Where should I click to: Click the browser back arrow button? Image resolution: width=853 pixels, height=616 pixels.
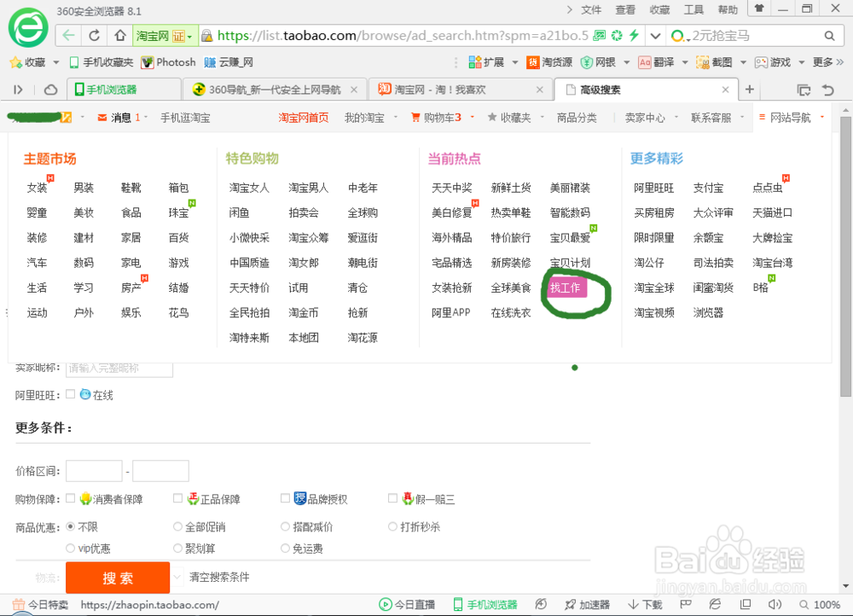[x=68, y=36]
